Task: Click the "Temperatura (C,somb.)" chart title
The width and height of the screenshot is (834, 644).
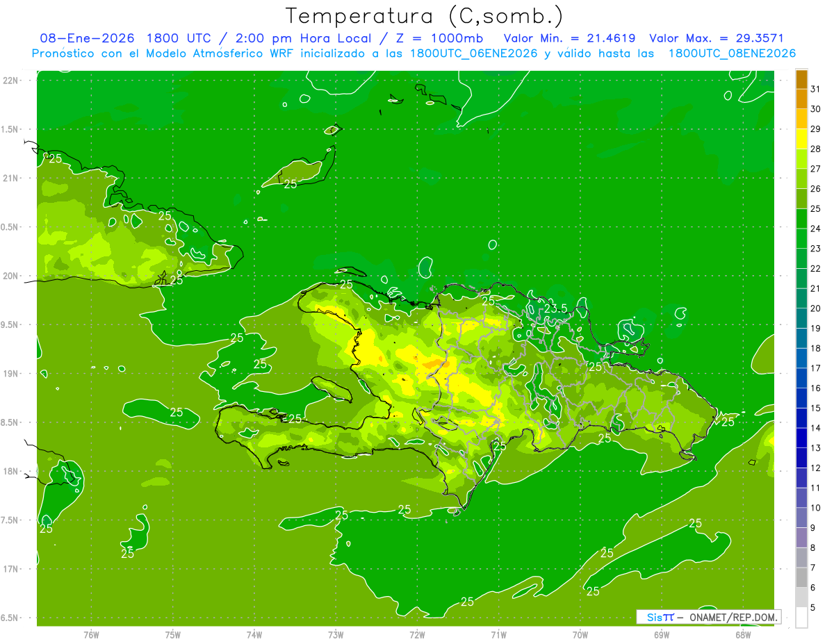Action: pyautogui.click(x=425, y=16)
